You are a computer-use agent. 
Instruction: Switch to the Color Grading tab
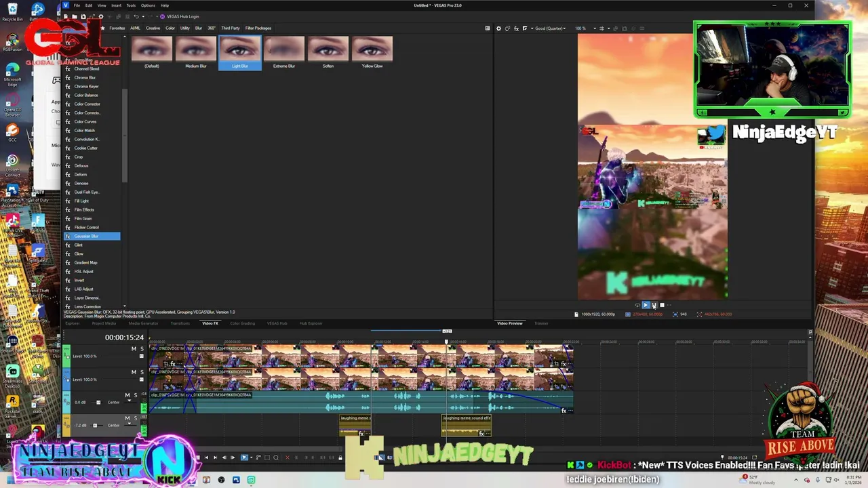242,323
